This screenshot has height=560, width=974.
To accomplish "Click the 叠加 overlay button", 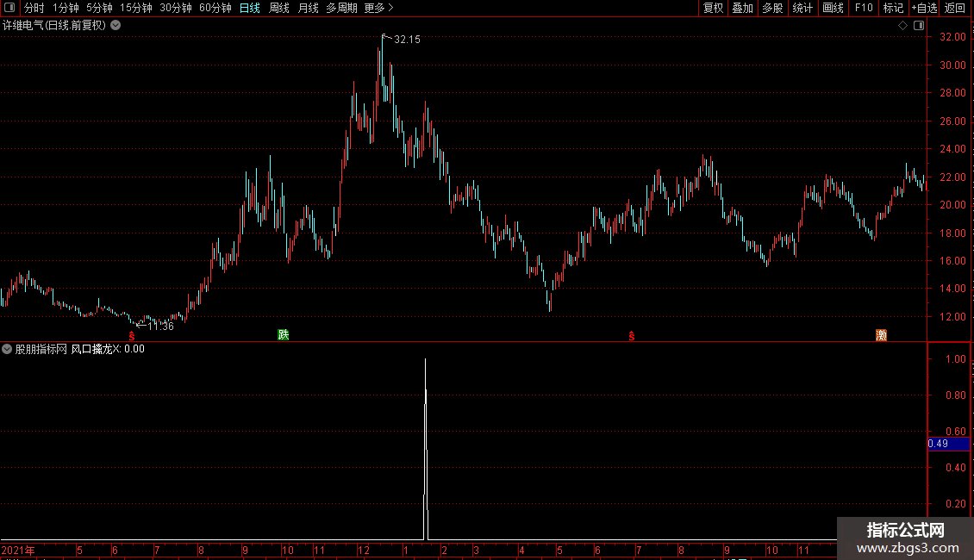I will pos(742,8).
